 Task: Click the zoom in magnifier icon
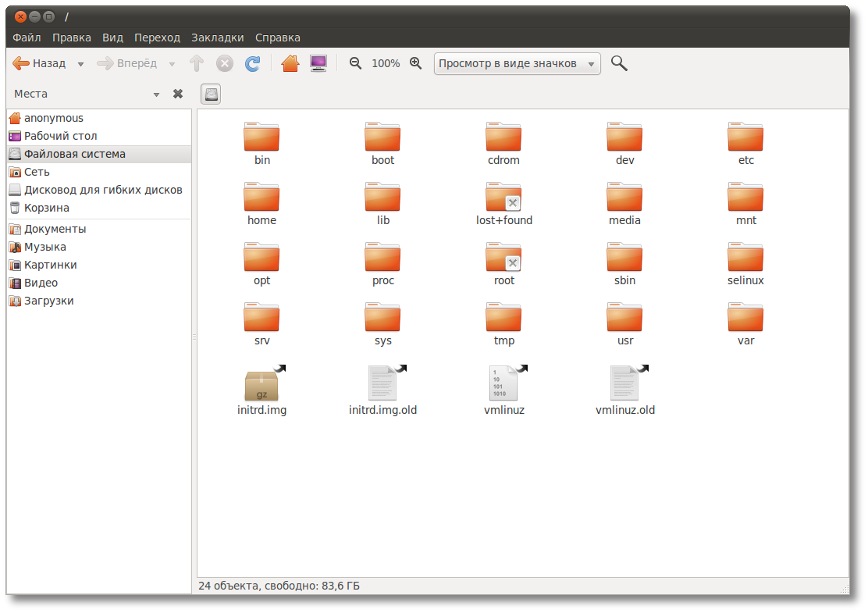(416, 63)
